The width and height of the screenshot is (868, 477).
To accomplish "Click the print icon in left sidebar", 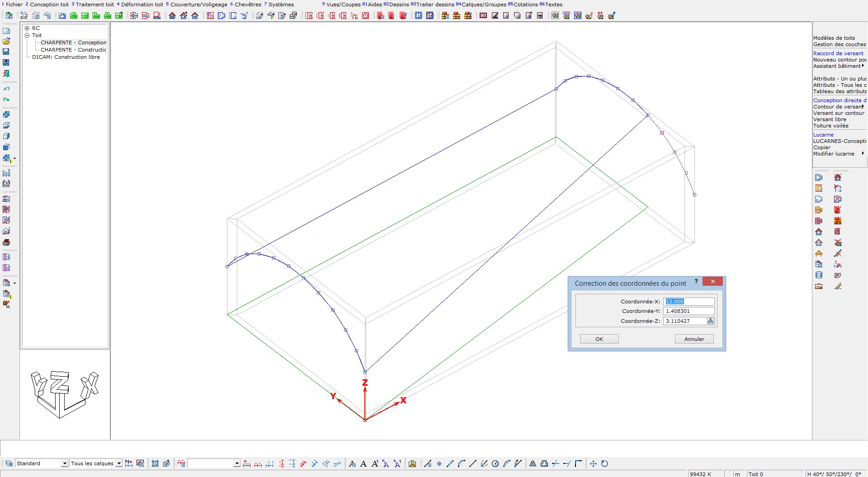I will point(6,243).
